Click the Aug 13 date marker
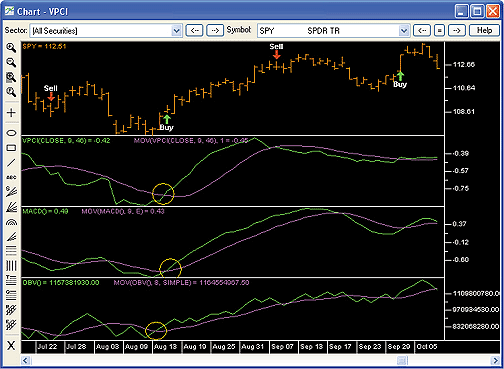Image resolution: width=504 pixels, height=369 pixels. coord(165,347)
